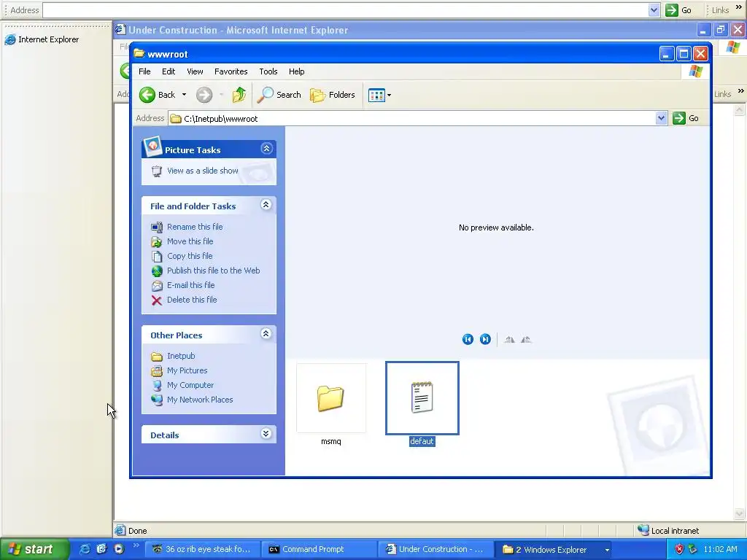Open the Favorites menu in wwwroot
747x560 pixels.
point(231,71)
